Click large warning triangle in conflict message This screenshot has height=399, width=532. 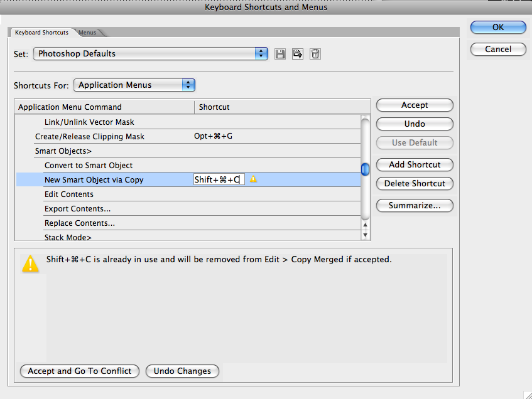[31, 263]
